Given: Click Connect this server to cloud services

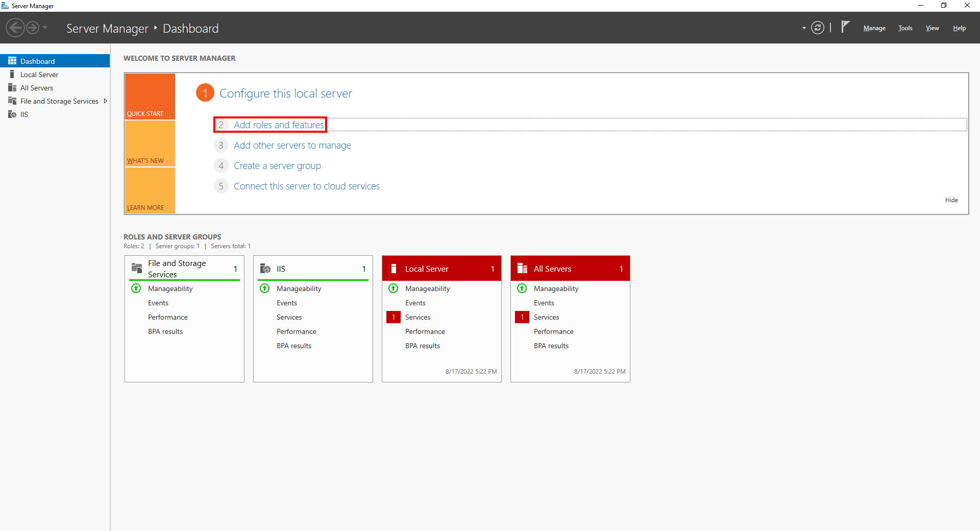Looking at the screenshot, I should coord(307,186).
